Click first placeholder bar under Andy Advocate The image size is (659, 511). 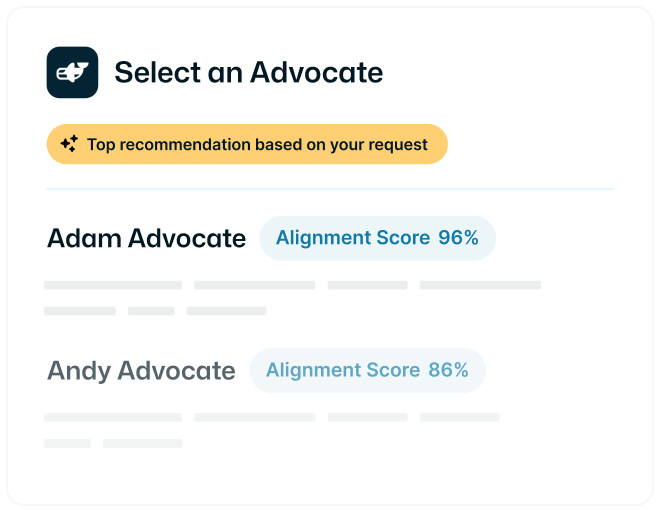coord(113,417)
